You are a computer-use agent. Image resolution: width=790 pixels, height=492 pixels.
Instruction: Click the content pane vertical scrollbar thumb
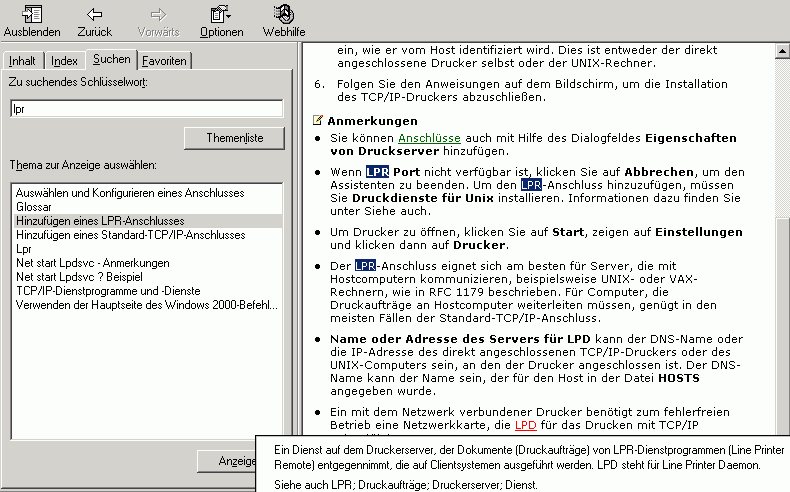782,327
